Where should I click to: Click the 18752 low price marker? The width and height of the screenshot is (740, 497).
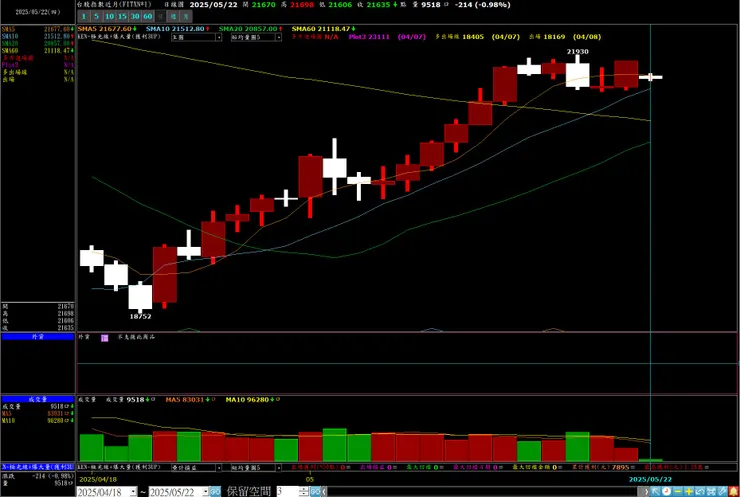point(141,316)
